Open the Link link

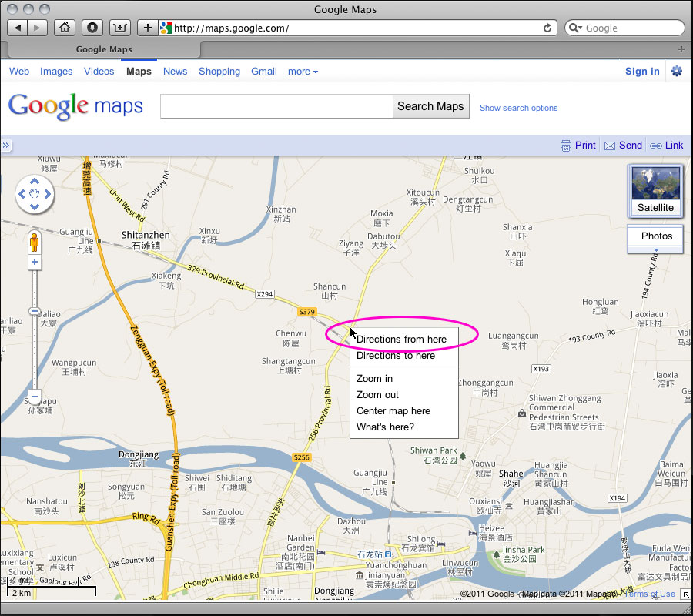click(x=674, y=146)
